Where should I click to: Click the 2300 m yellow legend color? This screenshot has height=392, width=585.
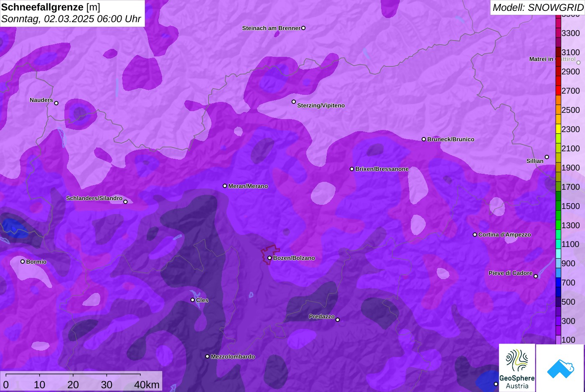tap(558, 129)
